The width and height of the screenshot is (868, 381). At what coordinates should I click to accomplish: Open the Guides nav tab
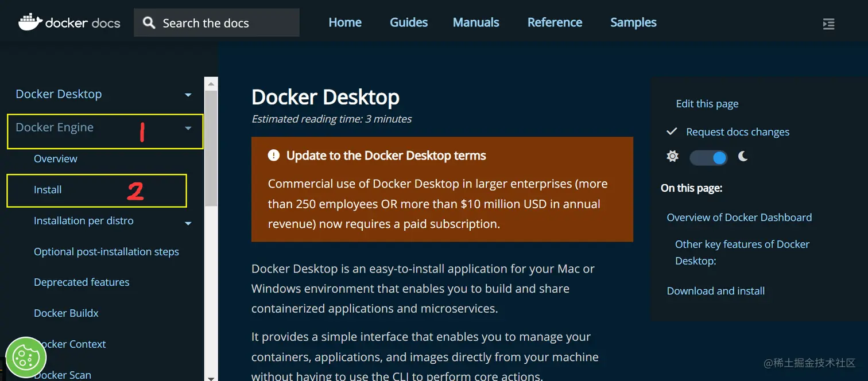(409, 22)
